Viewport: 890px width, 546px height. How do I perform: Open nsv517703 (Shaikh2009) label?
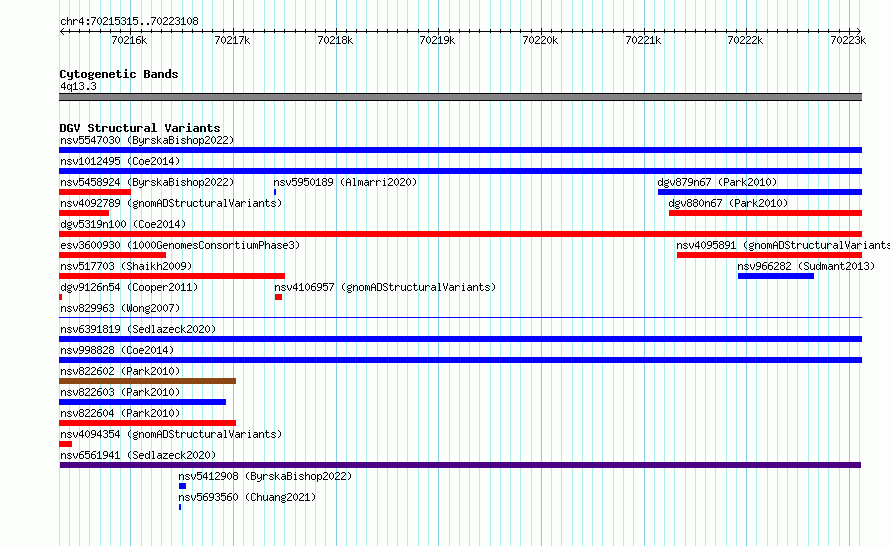[x=126, y=266]
